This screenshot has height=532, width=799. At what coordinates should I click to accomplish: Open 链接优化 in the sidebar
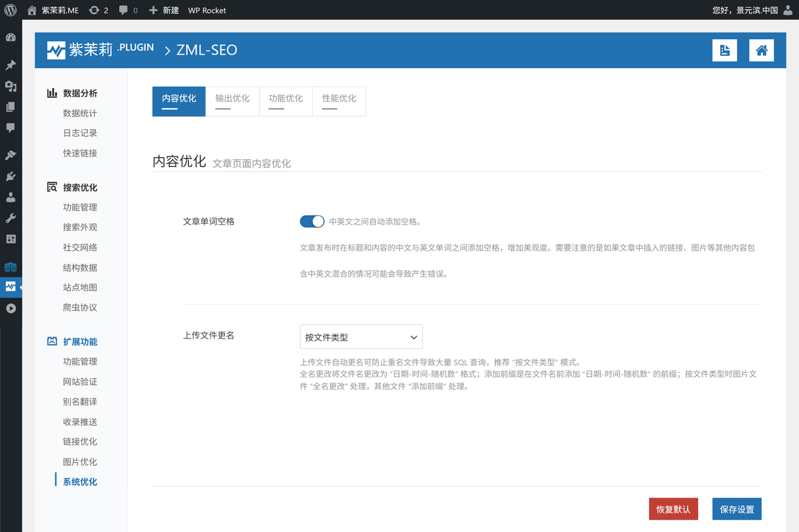(x=80, y=441)
